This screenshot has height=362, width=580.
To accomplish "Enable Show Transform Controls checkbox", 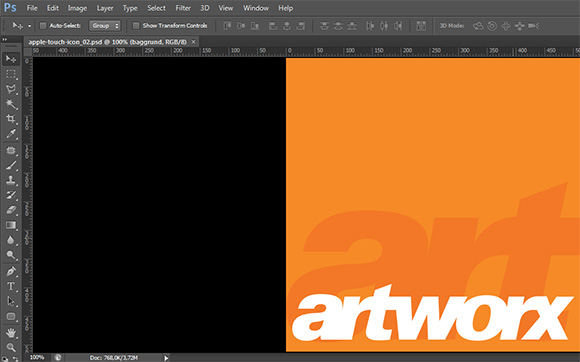I will click(136, 26).
